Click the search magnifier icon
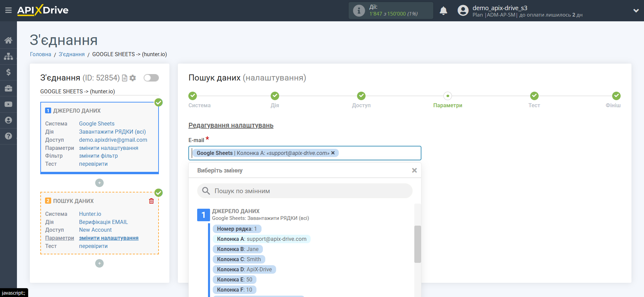 point(206,191)
